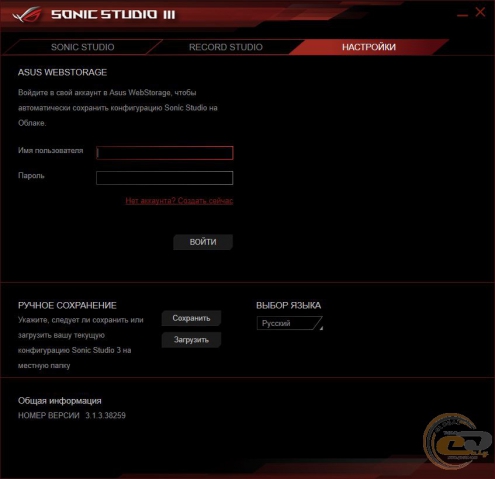Select the version number 3.1.3.38259 text
The width and height of the screenshot is (495, 479).
(105, 415)
